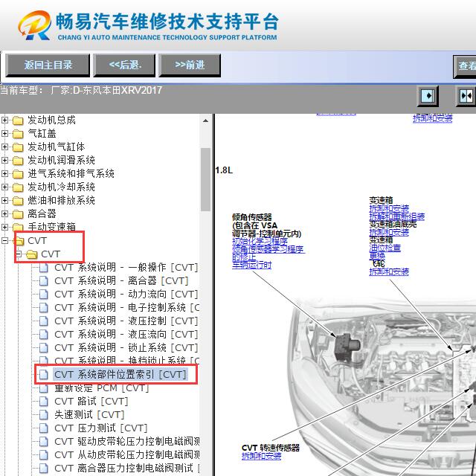Expand the 发动机润滑系统 tree node

tap(4, 161)
